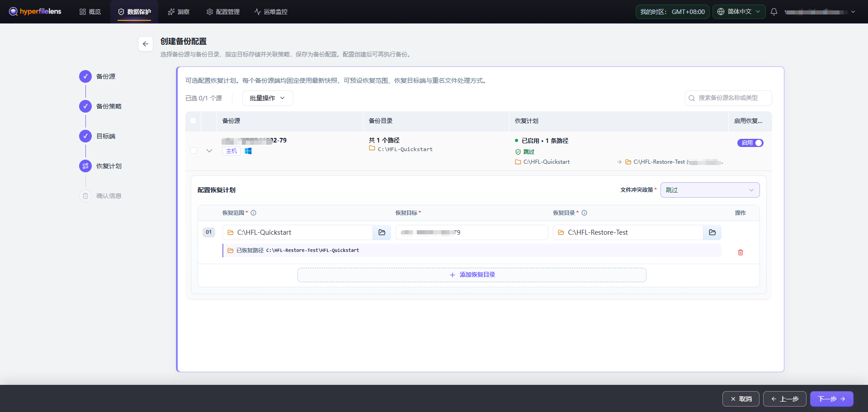Click 添加恢复目录 button
868x412 pixels.
click(472, 275)
